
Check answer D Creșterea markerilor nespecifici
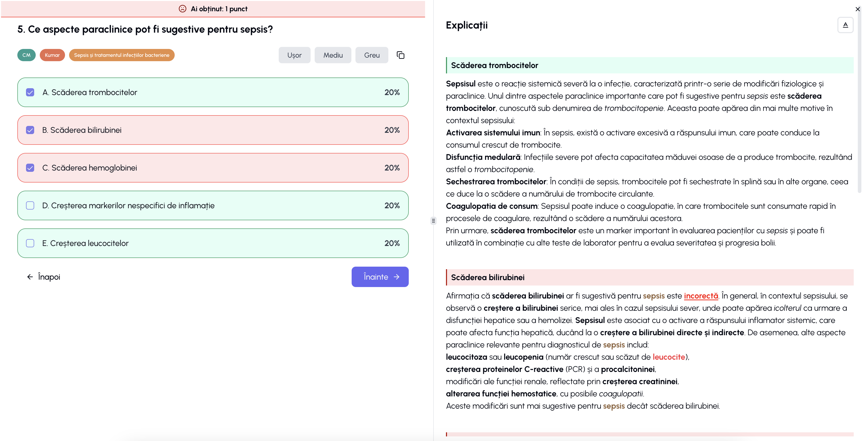click(x=30, y=205)
